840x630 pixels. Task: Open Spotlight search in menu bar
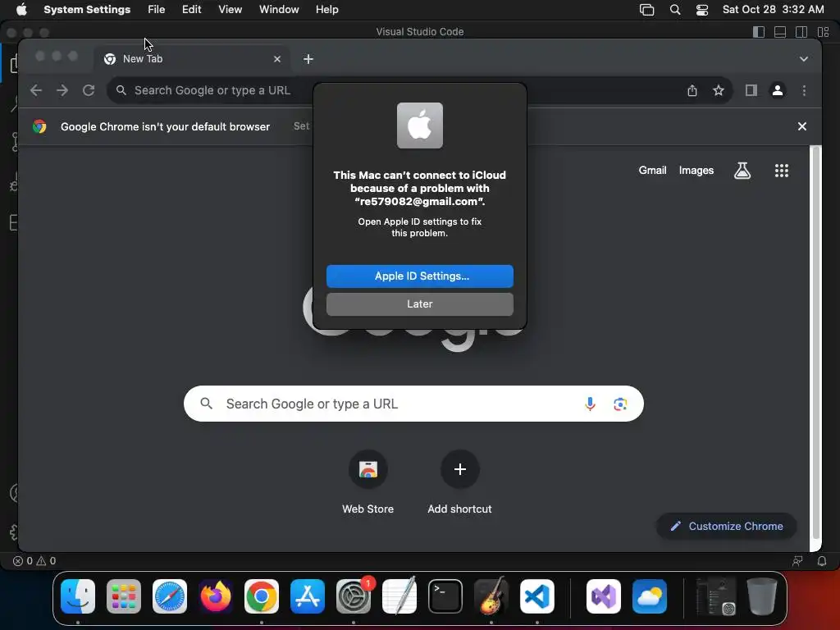[x=675, y=10]
